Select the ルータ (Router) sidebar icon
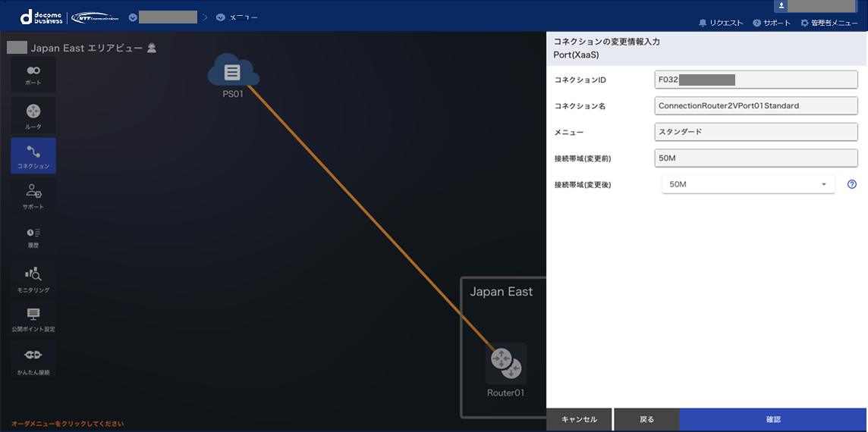The height and width of the screenshot is (432, 868). (33, 116)
